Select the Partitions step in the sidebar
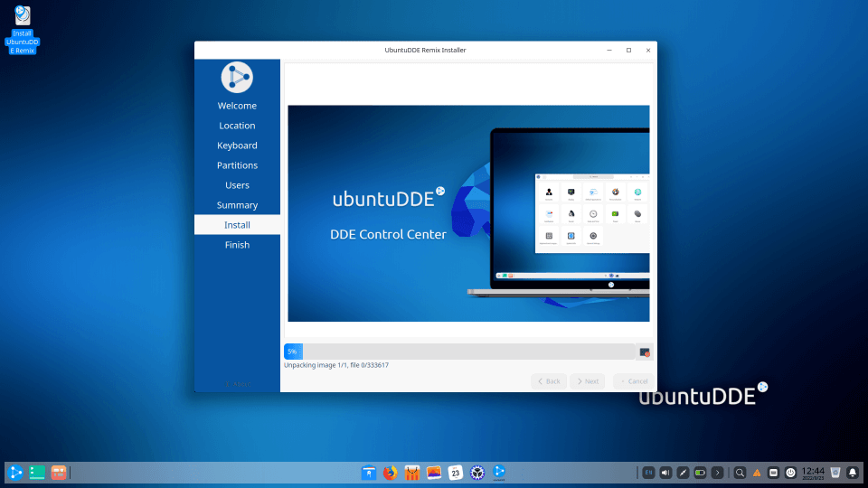The height and width of the screenshot is (488, 868). tap(237, 165)
